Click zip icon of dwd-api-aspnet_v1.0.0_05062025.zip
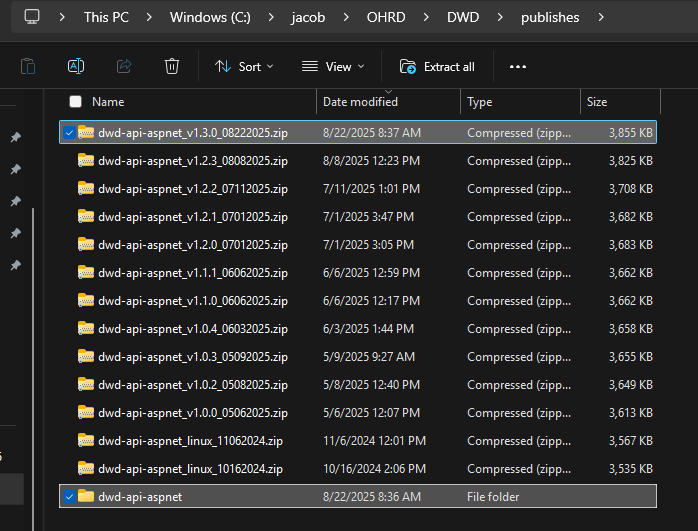The height and width of the screenshot is (531, 698). [x=86, y=413]
